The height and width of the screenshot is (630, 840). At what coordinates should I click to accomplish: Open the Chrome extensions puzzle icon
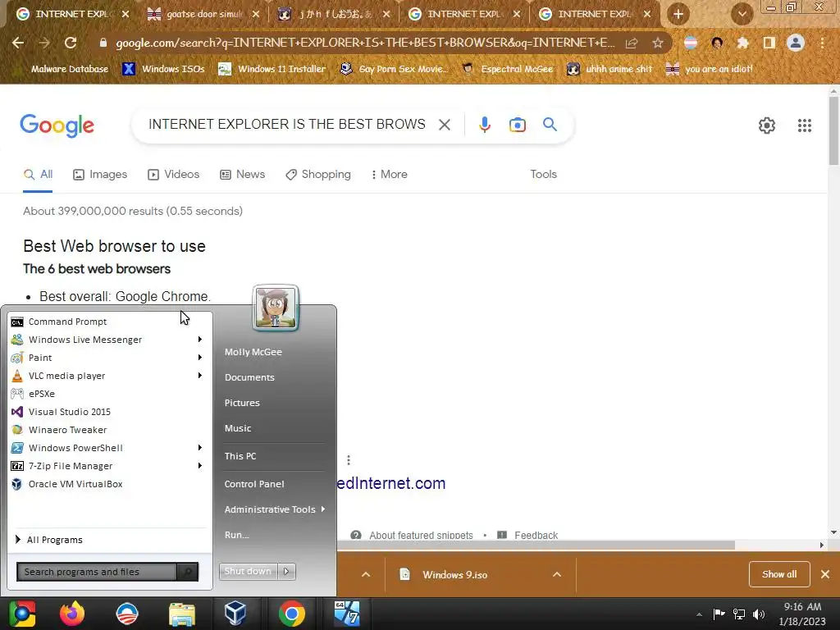pos(742,43)
